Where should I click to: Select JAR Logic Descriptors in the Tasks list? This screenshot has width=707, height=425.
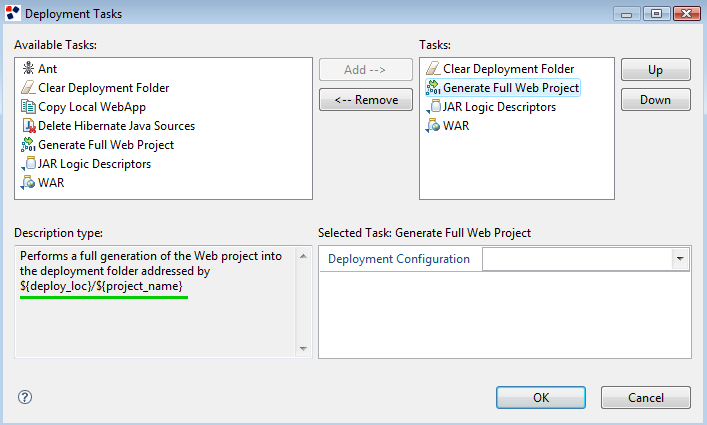[500, 107]
